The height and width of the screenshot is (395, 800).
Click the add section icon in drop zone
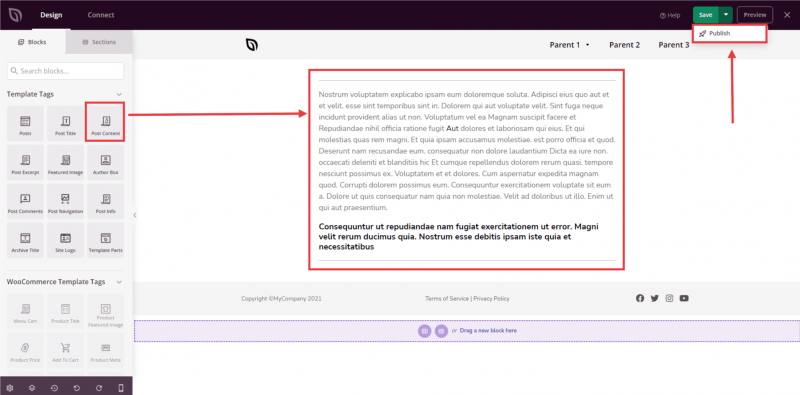pos(441,331)
